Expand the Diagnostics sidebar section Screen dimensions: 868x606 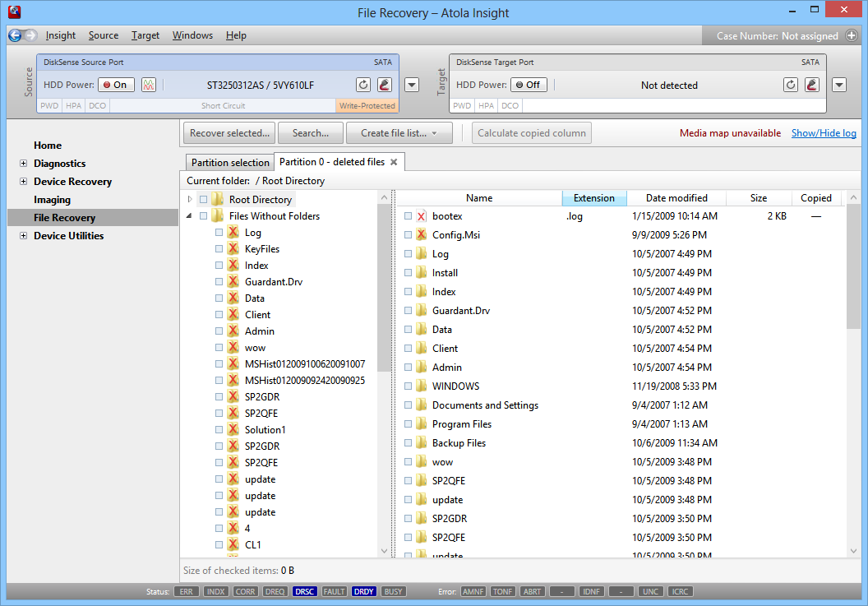(23, 164)
